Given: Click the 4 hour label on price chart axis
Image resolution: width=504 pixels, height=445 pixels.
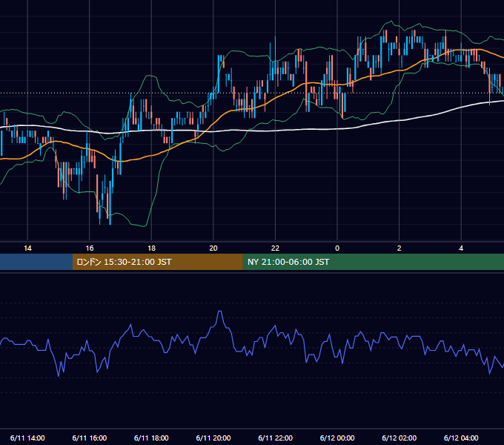Looking at the screenshot, I should pyautogui.click(x=461, y=248).
